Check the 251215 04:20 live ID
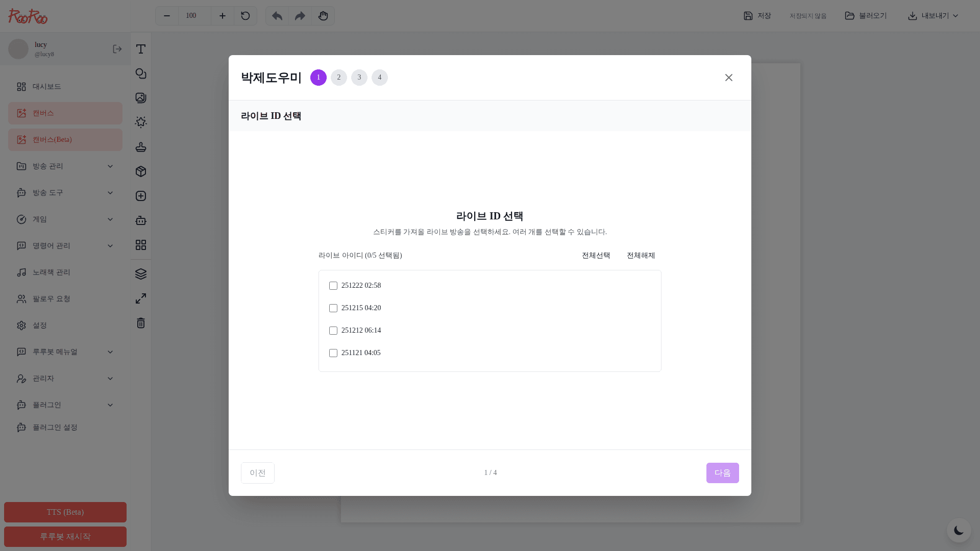Image resolution: width=980 pixels, height=551 pixels. (333, 308)
